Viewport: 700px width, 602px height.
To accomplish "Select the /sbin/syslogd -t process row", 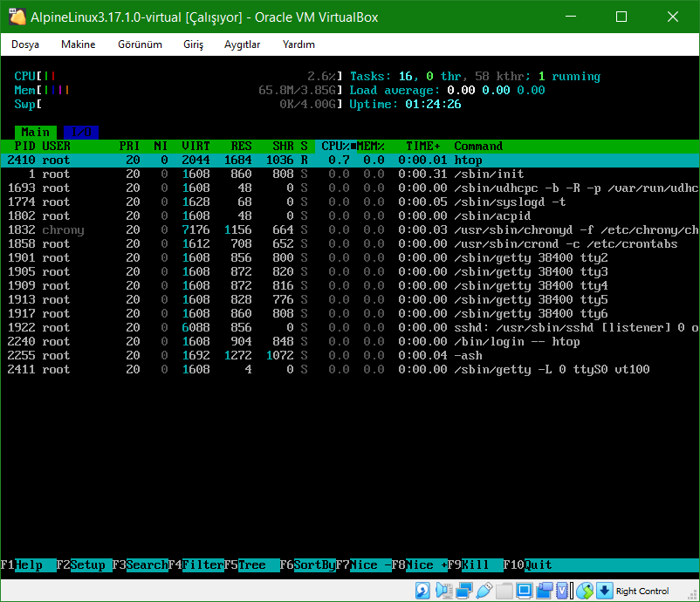I will click(x=350, y=202).
